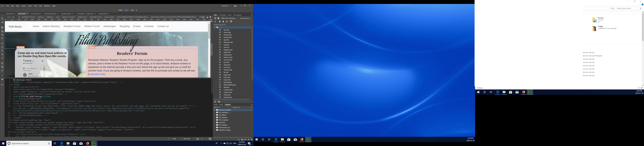This screenshot has width=644, height=146.
Task: Toggle the INS insert mode indicator
Action: [198, 139]
